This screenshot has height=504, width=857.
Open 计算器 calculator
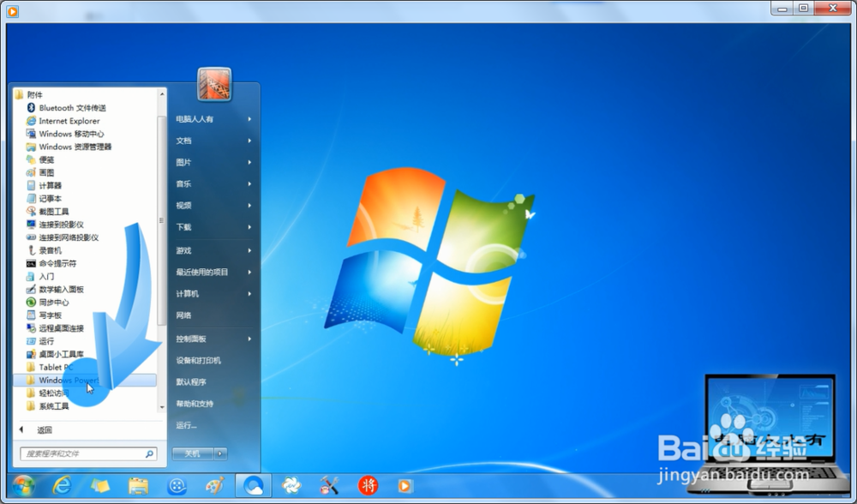pyautogui.click(x=44, y=185)
